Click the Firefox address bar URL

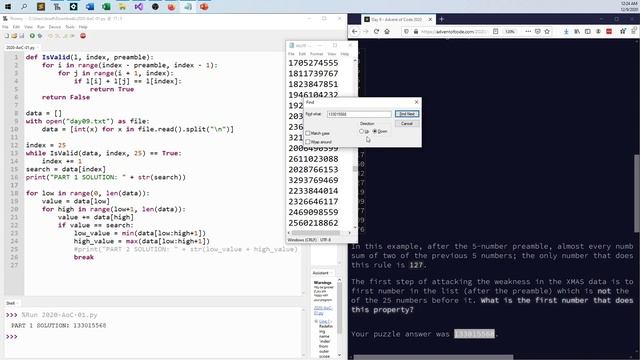[x=453, y=31]
